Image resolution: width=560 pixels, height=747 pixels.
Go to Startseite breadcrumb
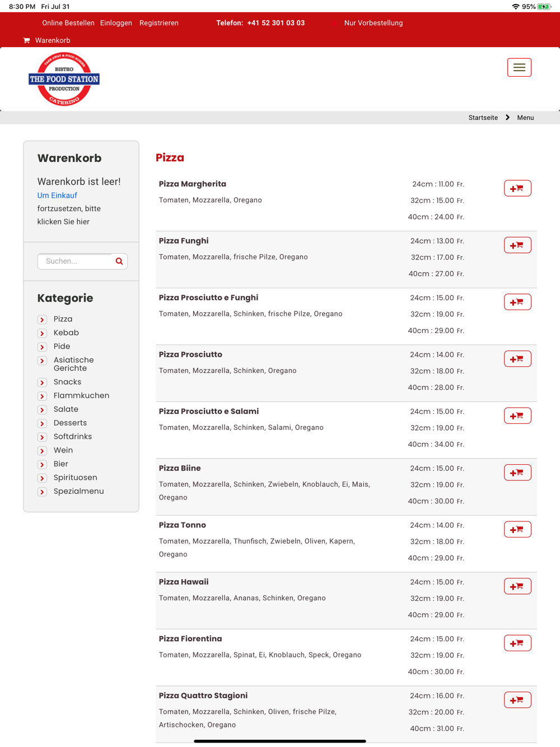483,118
